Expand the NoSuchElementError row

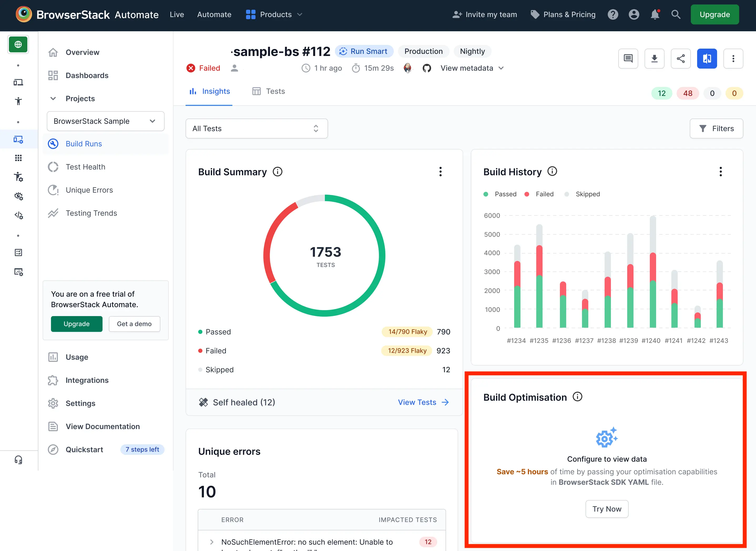click(212, 542)
